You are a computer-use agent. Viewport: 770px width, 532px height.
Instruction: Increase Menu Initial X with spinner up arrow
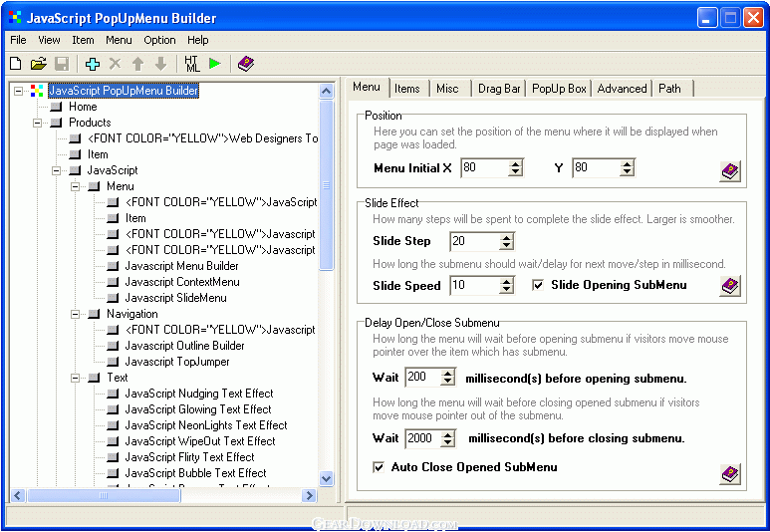tap(515, 163)
